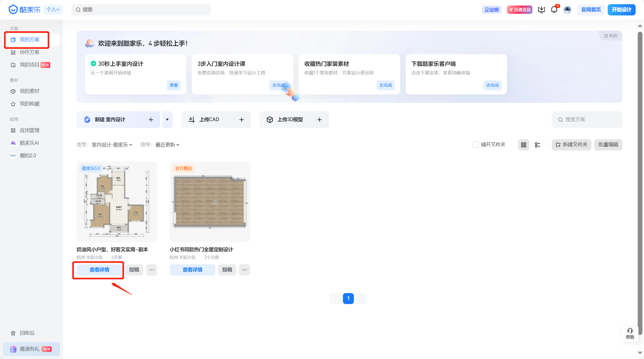Expand the dropdown arrow beside 新建 室内设计

click(167, 120)
